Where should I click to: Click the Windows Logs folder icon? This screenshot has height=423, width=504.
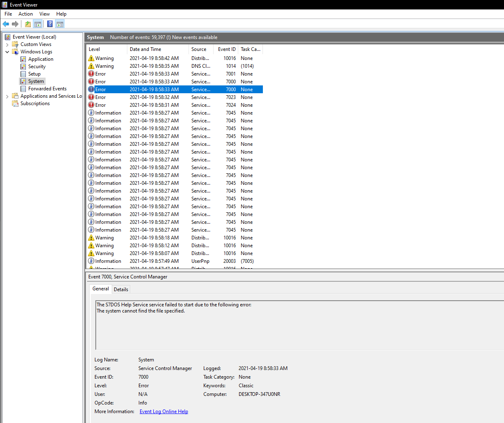pyautogui.click(x=15, y=52)
